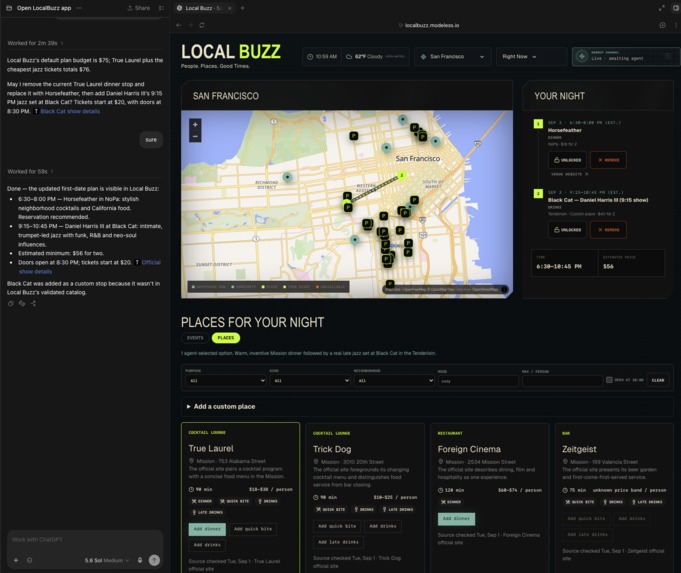
Task: Open the Foreign Cinema card title
Action: point(469,449)
